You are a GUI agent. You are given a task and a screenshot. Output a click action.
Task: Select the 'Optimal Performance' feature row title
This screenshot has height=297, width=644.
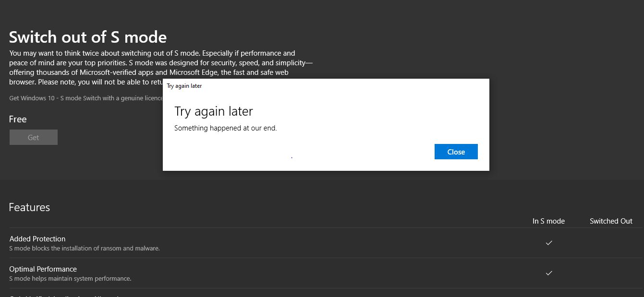coord(43,269)
